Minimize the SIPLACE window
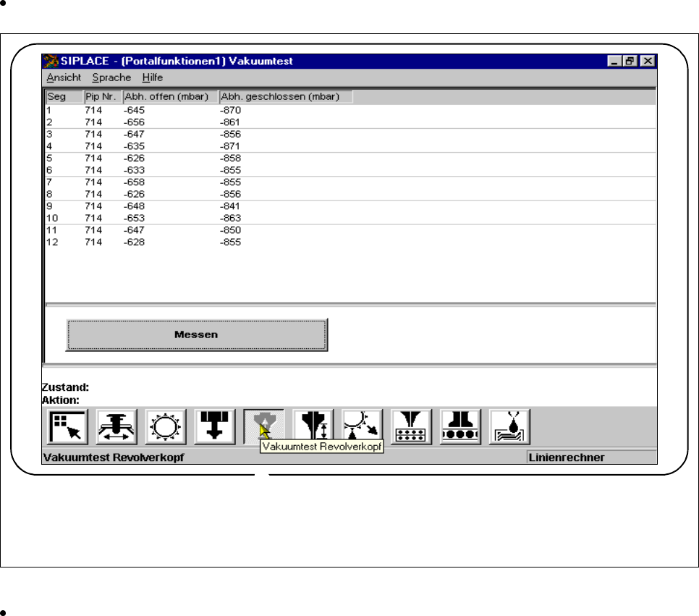Screen dimensions: 699x616 point(615,61)
